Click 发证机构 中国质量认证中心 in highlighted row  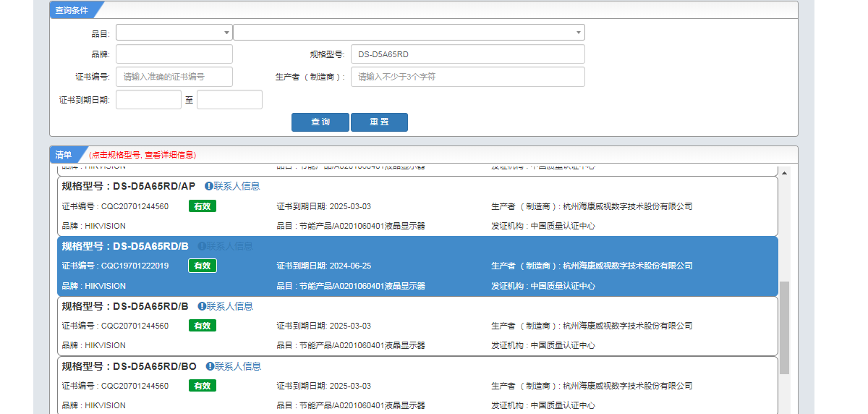[543, 286]
